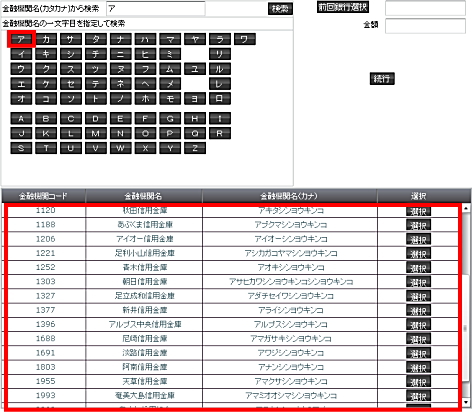
Task: Pick the エ kana button
Action: [21, 84]
